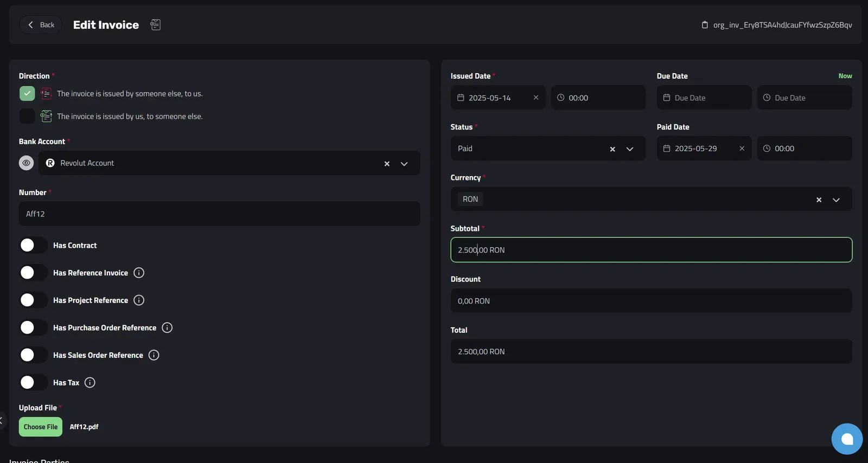Clear the Revolut Account selection
This screenshot has width=868, height=463.
point(387,164)
